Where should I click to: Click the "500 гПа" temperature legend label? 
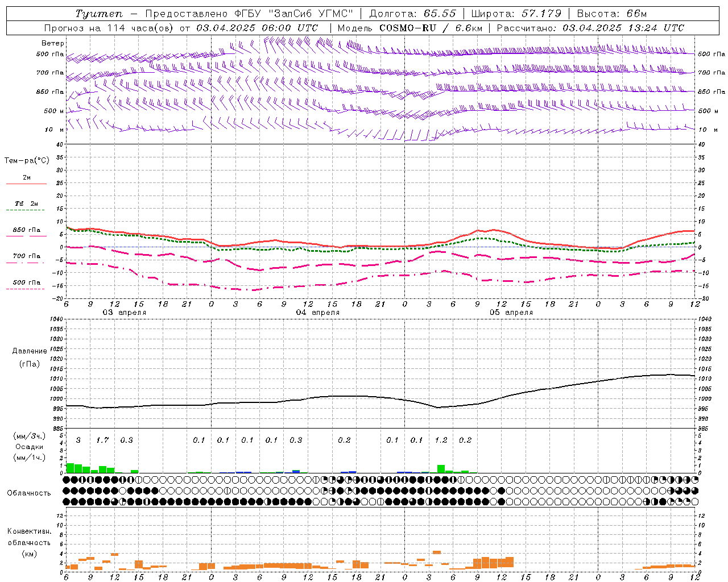[x=27, y=282]
